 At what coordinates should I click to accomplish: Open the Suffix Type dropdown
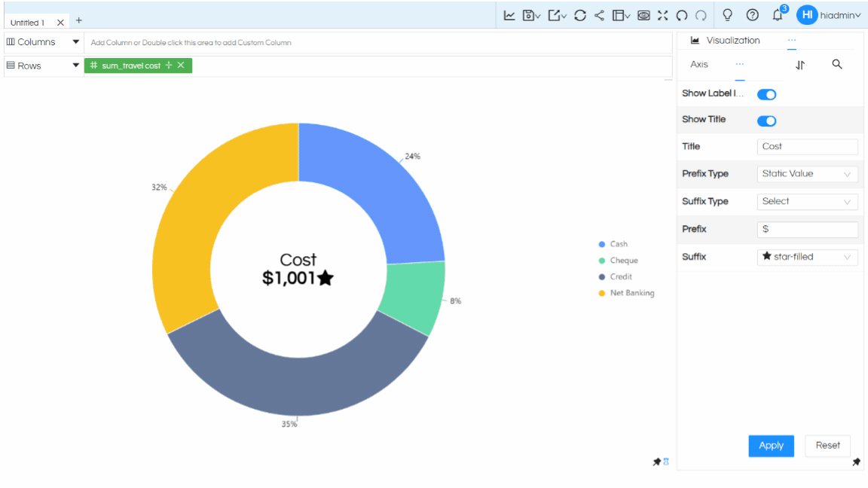807,201
